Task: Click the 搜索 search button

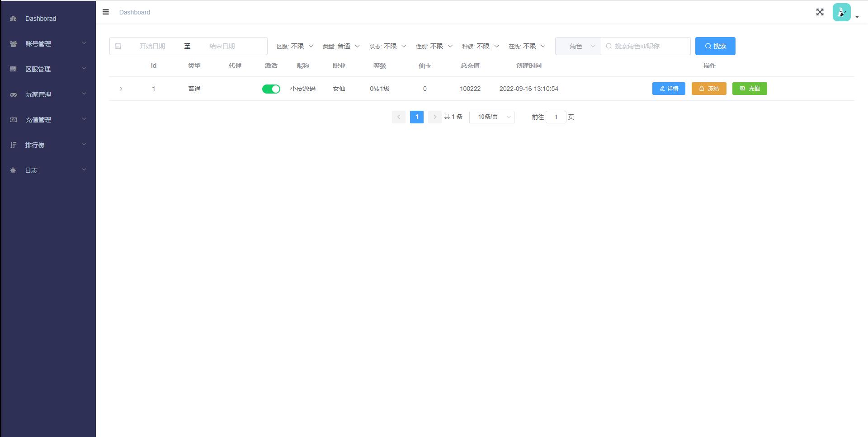Action: pyautogui.click(x=715, y=46)
